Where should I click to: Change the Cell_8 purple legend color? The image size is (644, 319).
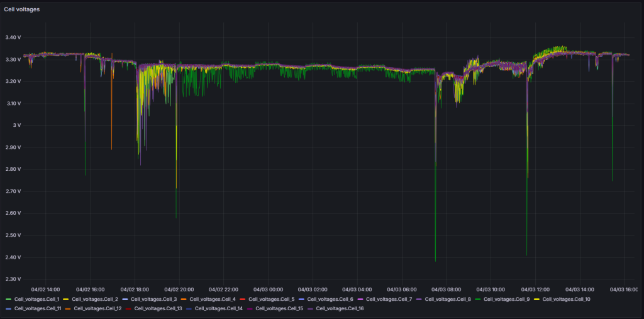[x=419, y=300]
